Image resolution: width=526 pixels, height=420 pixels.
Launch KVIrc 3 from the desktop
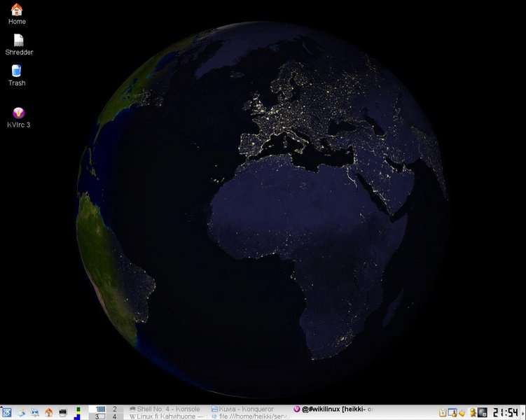coord(19,113)
